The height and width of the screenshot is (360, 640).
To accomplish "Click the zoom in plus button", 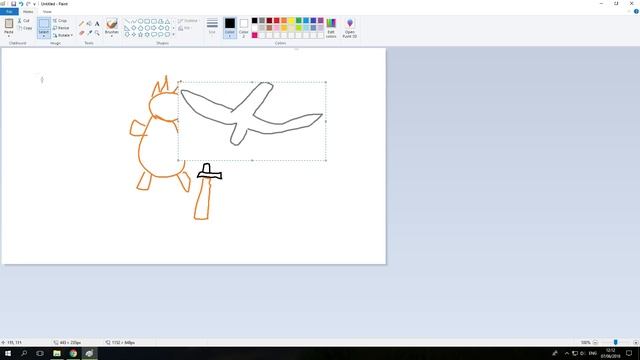I will pos(636,342).
